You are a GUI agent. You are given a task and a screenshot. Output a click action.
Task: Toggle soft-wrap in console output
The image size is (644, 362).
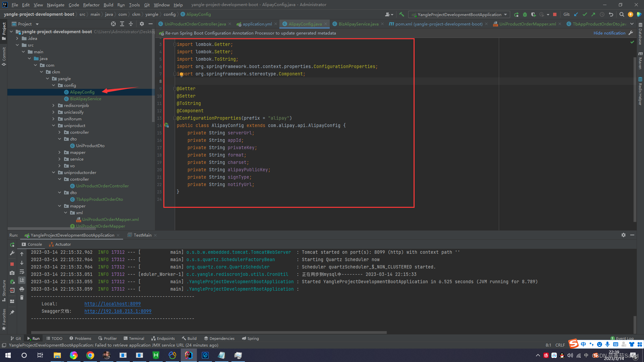coord(22,271)
